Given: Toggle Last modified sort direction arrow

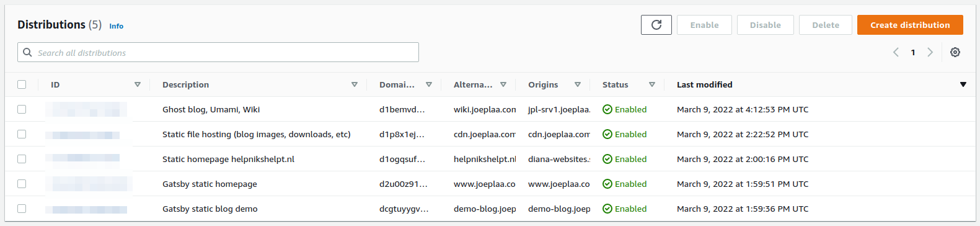Looking at the screenshot, I should (963, 84).
